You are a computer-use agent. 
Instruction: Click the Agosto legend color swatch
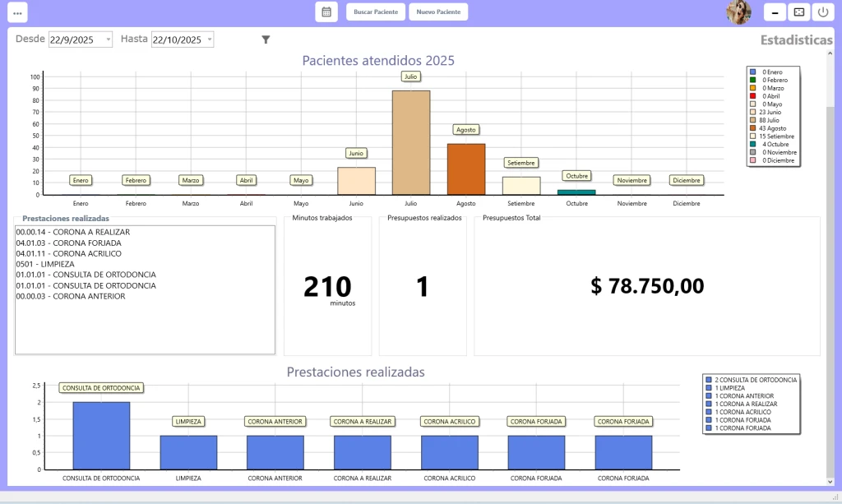(752, 128)
